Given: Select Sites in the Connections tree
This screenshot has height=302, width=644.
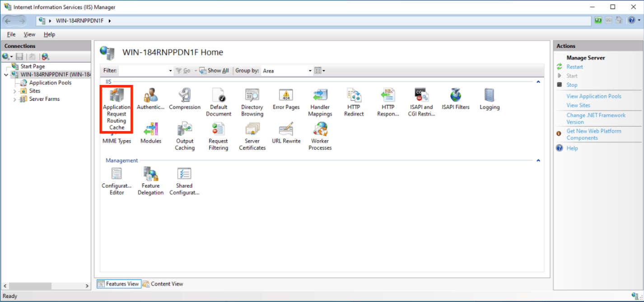Looking at the screenshot, I should pyautogui.click(x=35, y=91).
